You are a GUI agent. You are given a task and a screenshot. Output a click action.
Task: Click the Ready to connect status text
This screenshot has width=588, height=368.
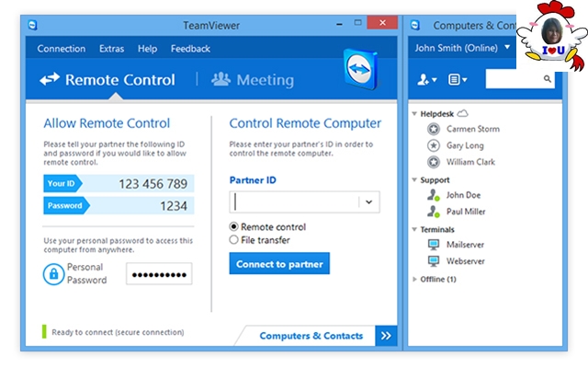pyautogui.click(x=118, y=332)
